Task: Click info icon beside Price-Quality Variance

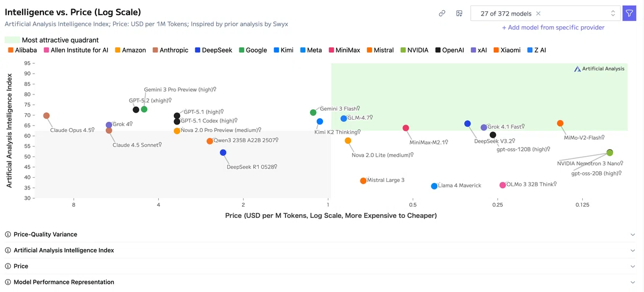Action: [x=8, y=235]
